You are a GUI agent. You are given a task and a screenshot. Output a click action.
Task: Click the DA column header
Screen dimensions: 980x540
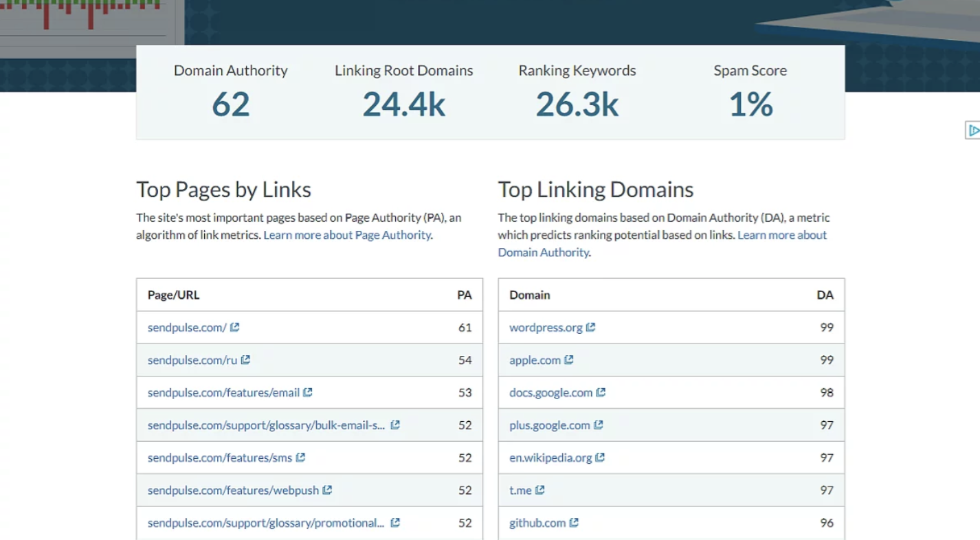(825, 295)
